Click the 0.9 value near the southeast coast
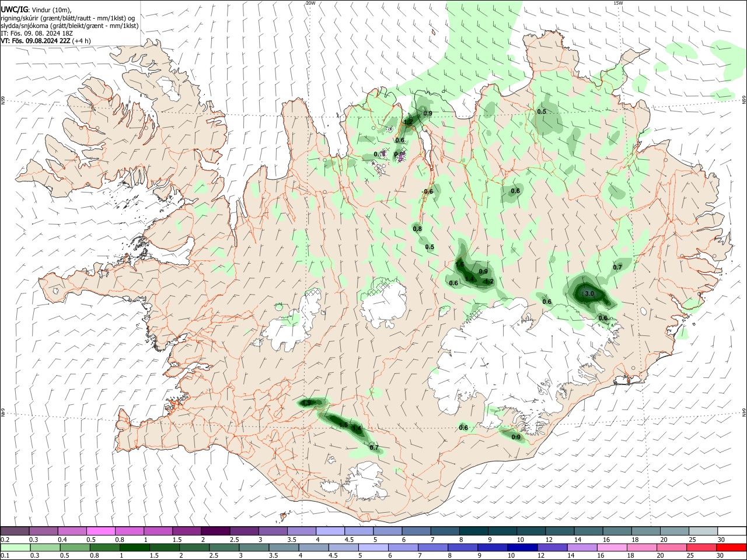This screenshot has width=747, height=560. (x=516, y=437)
